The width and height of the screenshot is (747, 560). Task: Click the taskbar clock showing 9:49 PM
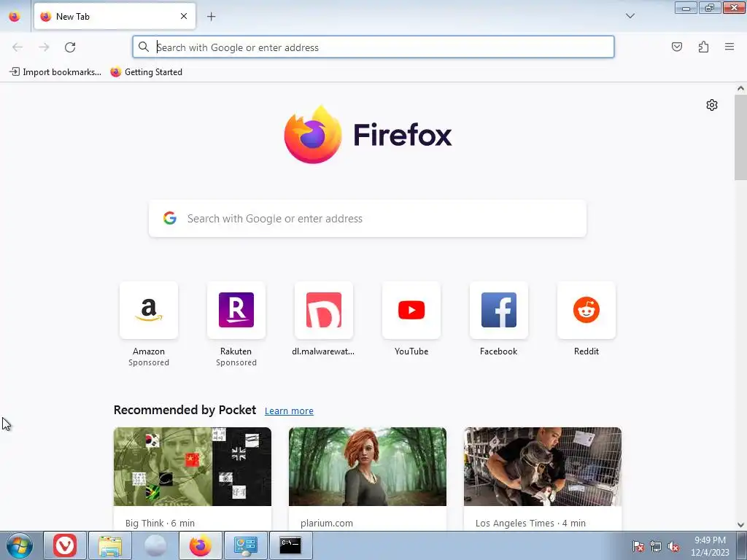coord(710,546)
